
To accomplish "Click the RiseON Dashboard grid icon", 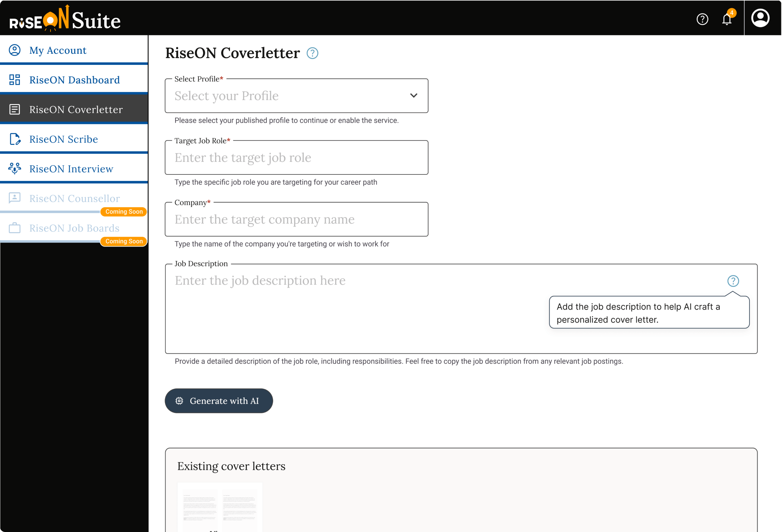I will pyautogui.click(x=15, y=80).
